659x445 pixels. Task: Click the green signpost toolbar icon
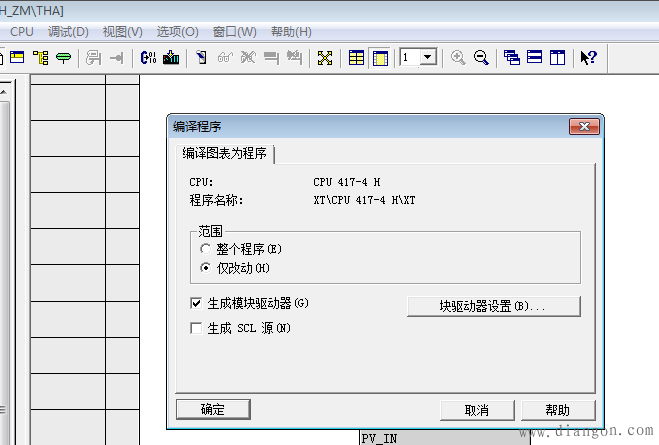pos(63,58)
